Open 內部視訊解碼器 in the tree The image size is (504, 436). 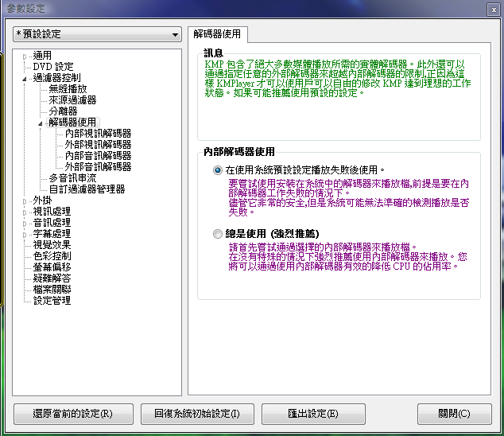[x=98, y=134]
